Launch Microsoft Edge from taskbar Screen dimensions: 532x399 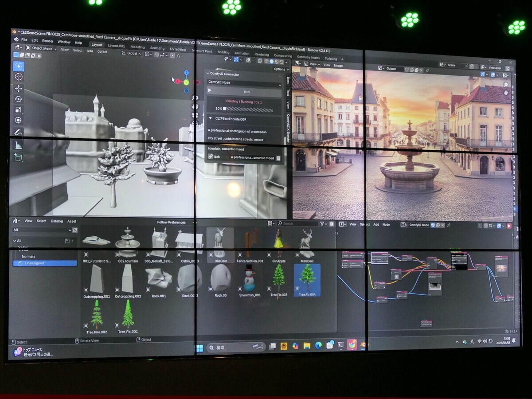(318, 345)
